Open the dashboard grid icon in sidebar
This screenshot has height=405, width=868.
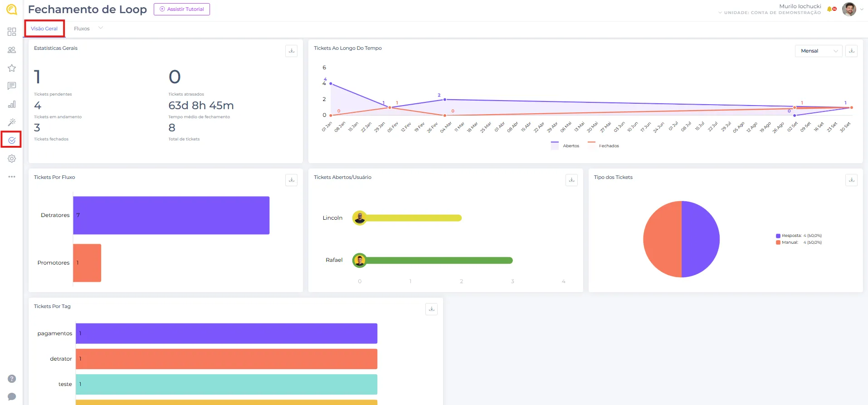click(12, 32)
